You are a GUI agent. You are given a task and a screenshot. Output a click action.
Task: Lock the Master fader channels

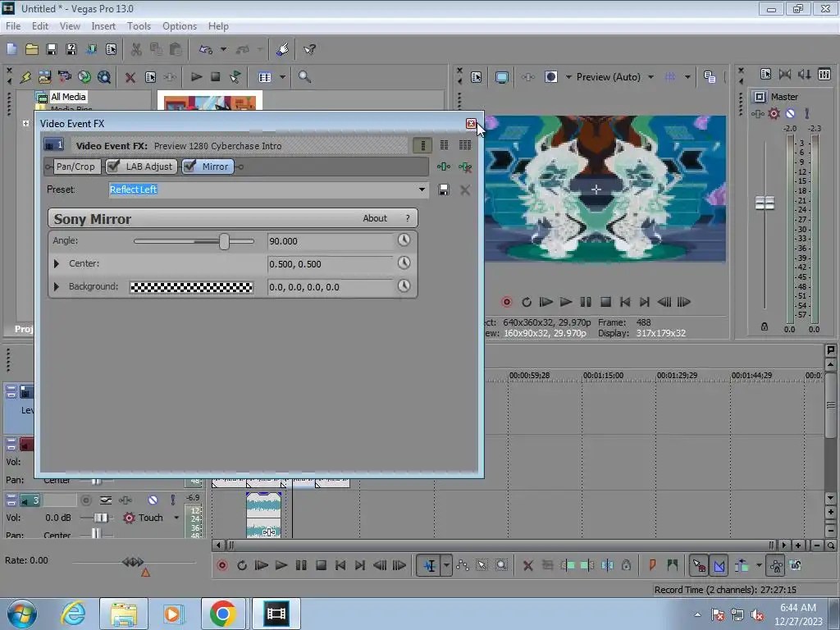point(765,326)
